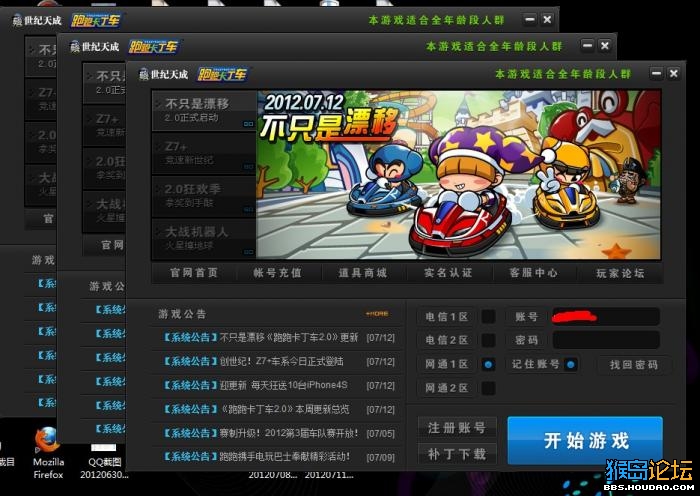Minimize the rearmost launcher window

pyautogui.click(x=530, y=19)
